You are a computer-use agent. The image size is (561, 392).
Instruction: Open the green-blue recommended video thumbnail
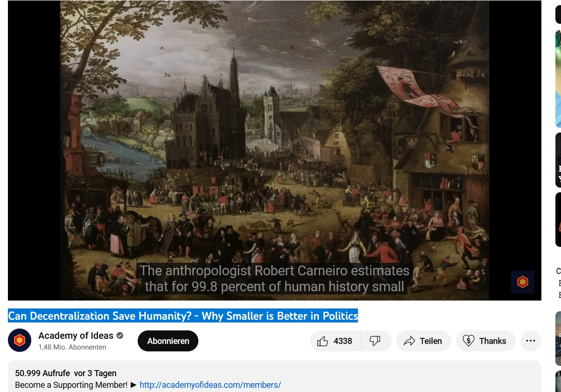(x=558, y=79)
